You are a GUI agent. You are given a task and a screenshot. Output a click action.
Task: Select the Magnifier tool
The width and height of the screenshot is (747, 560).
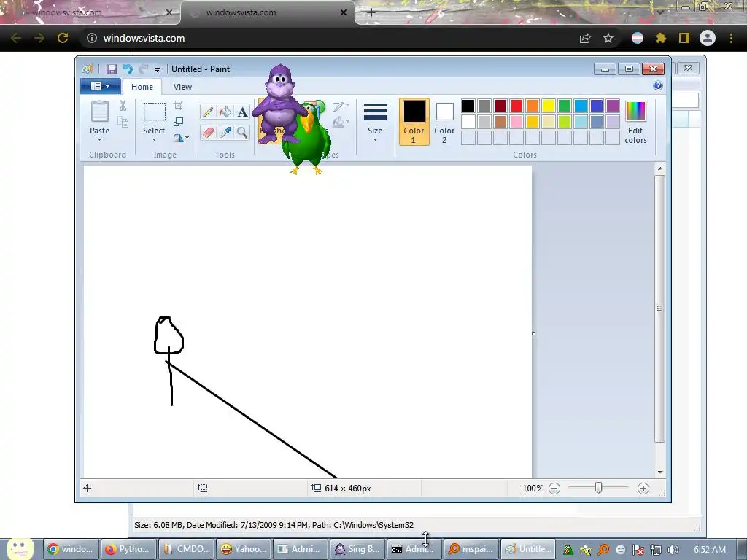coord(242,132)
